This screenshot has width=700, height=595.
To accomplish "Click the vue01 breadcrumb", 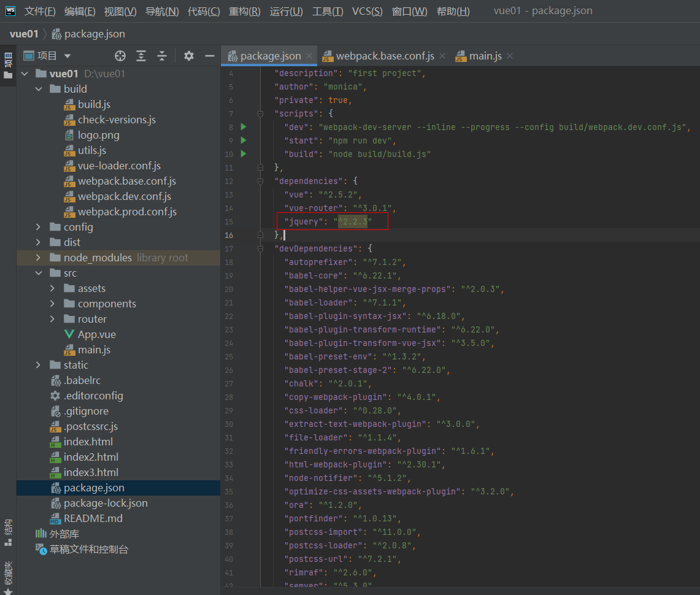I will pyautogui.click(x=24, y=34).
